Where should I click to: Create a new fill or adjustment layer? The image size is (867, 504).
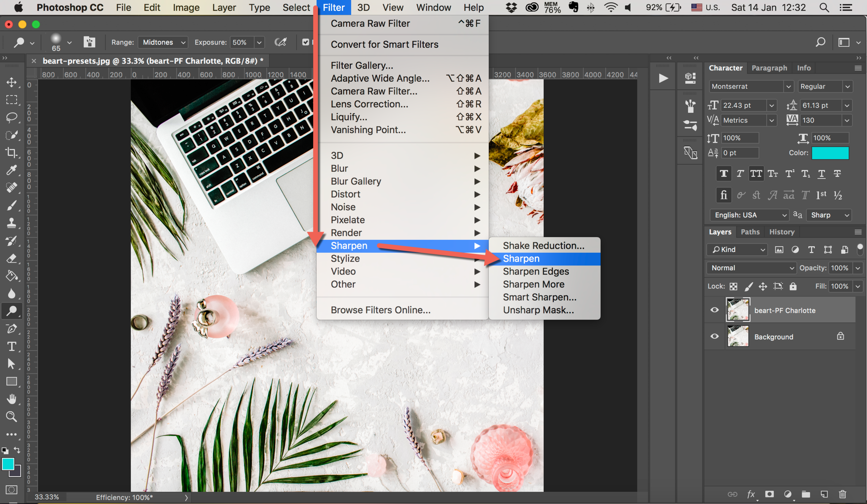(788, 494)
